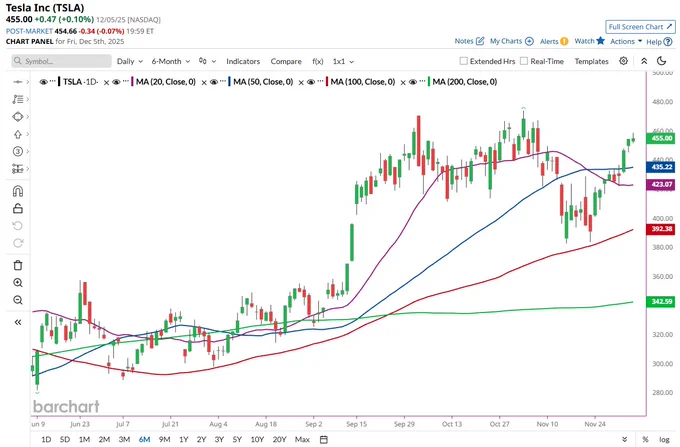Click the MA 50 blue color bar
Image resolution: width=680 pixels, height=447 pixels.
click(229, 82)
